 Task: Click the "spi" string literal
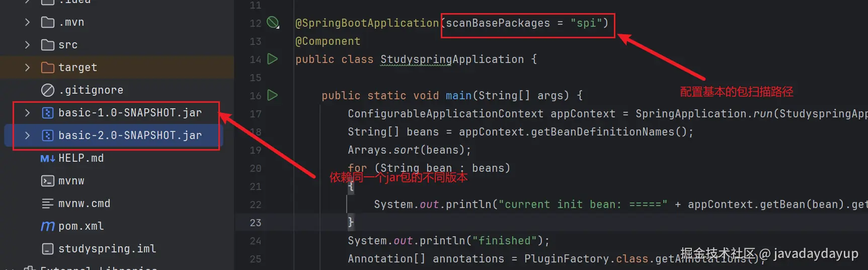click(x=586, y=23)
